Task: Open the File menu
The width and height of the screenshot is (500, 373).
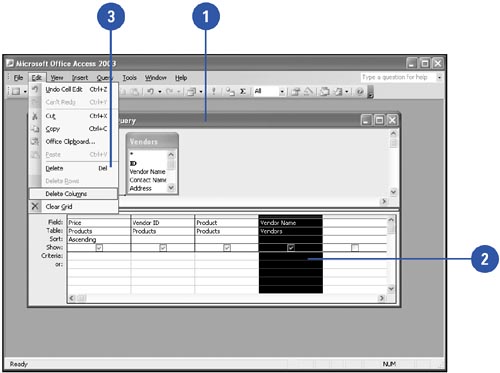Action: 18,78
